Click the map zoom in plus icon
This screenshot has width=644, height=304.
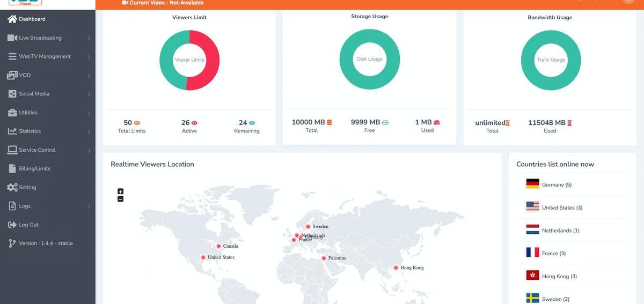point(120,191)
